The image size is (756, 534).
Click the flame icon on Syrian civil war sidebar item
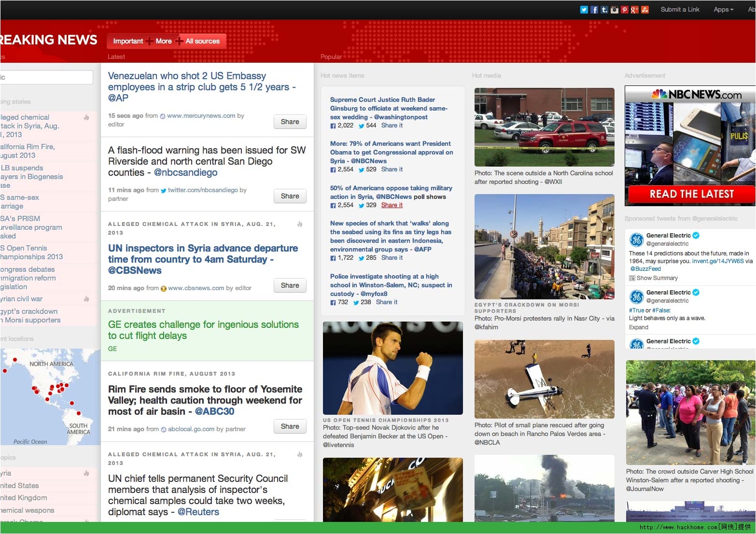click(86, 299)
